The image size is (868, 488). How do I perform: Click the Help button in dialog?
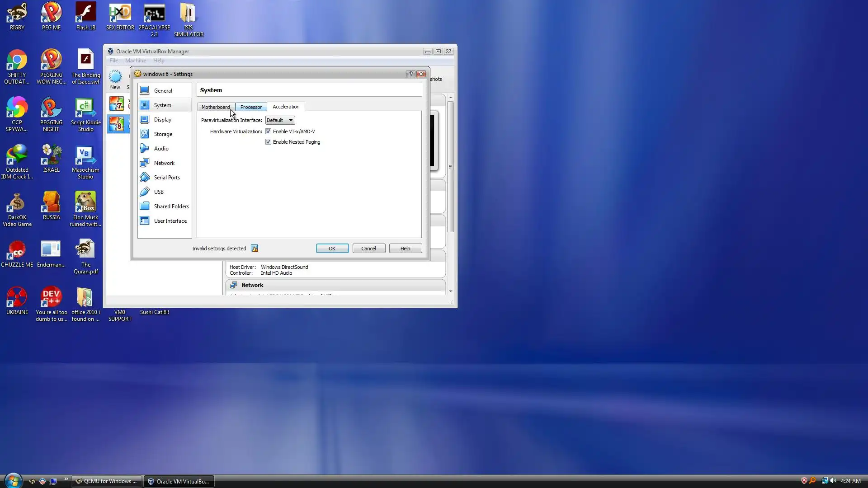pos(405,249)
